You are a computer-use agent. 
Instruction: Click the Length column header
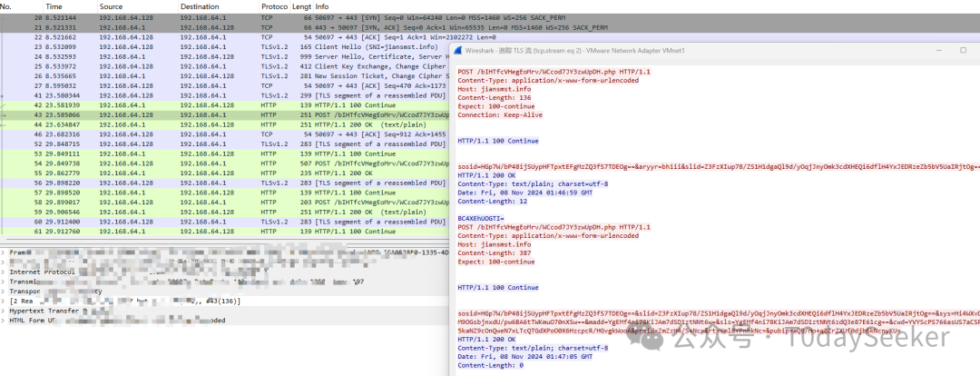coord(301,6)
